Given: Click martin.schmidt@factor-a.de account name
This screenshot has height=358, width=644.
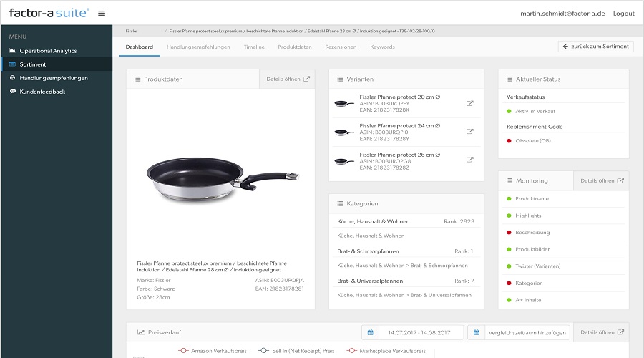Looking at the screenshot, I should (x=562, y=14).
